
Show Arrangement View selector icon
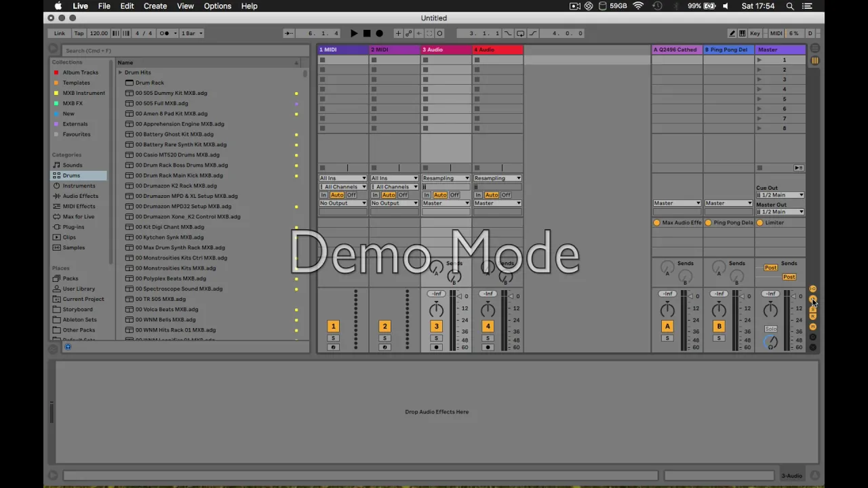click(815, 48)
